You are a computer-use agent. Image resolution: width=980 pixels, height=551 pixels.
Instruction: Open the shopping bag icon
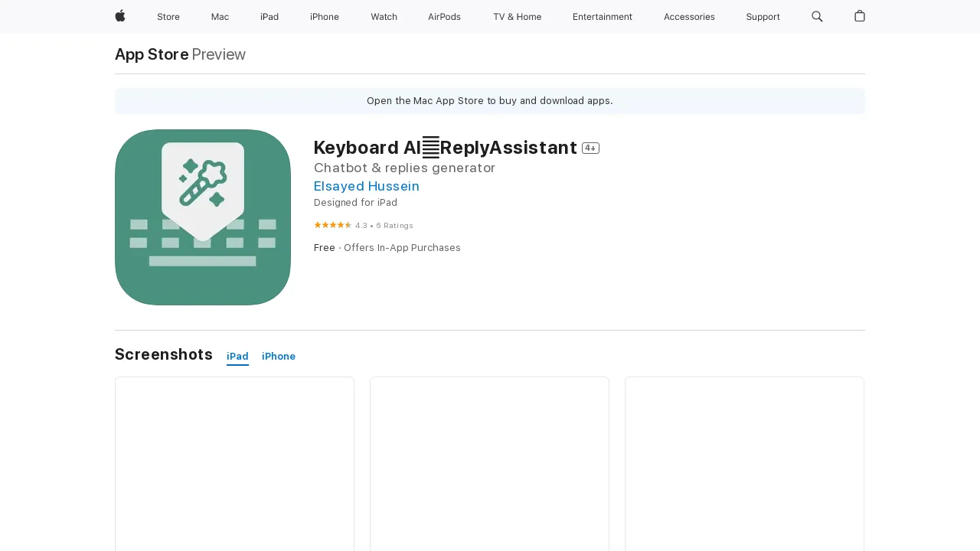pyautogui.click(x=859, y=17)
